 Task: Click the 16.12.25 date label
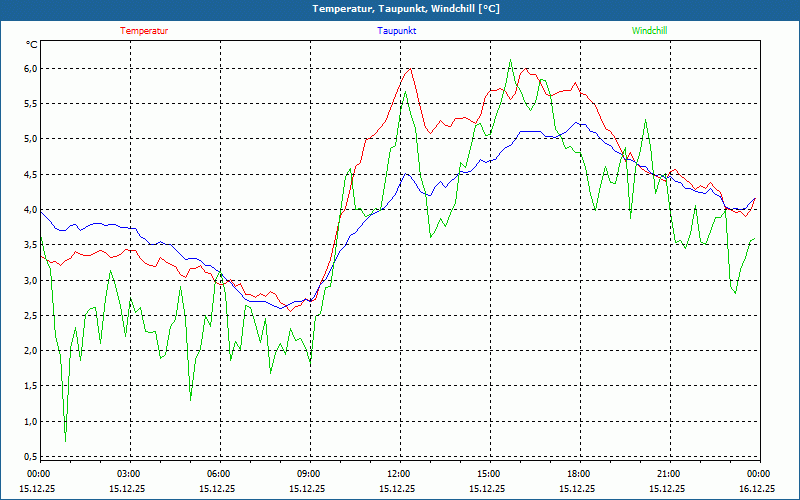pyautogui.click(x=757, y=488)
